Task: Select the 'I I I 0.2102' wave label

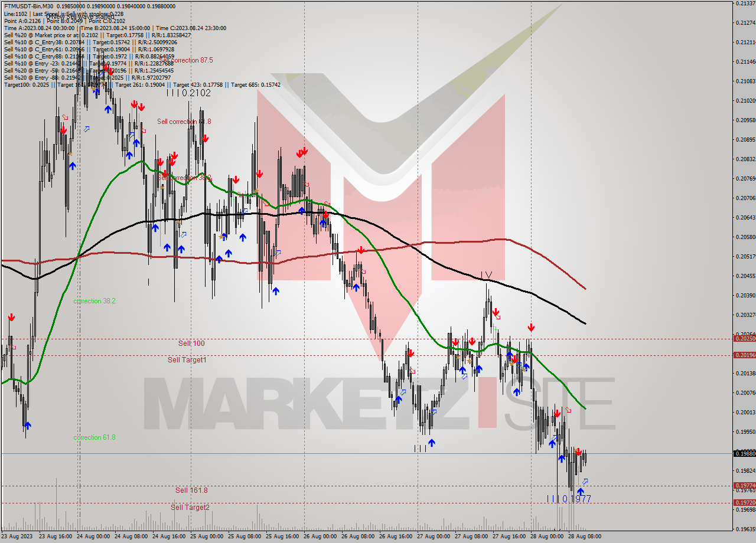Action: [188, 93]
